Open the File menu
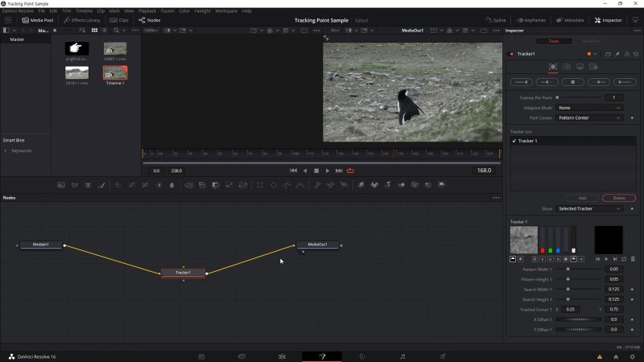 (x=42, y=11)
